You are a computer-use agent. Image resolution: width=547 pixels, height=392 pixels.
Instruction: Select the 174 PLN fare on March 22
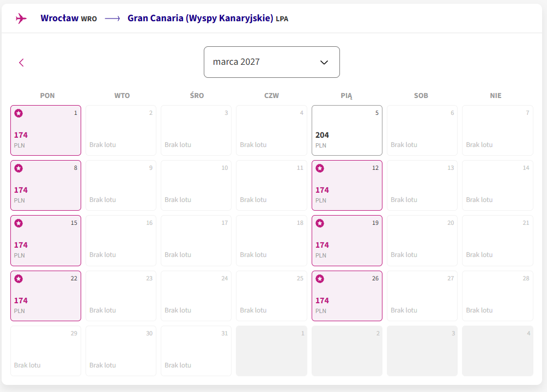point(46,296)
